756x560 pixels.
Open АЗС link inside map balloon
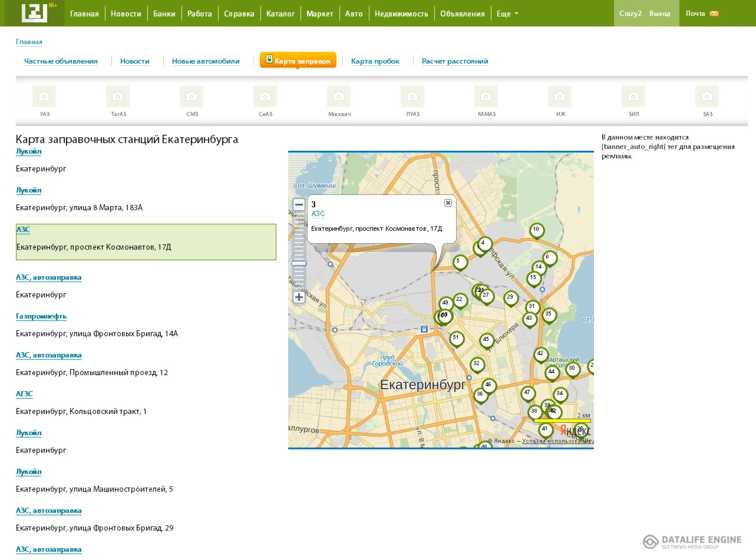(x=318, y=214)
